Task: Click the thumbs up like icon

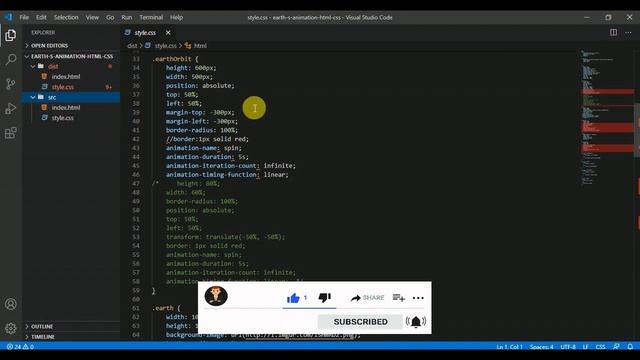Action: [293, 298]
